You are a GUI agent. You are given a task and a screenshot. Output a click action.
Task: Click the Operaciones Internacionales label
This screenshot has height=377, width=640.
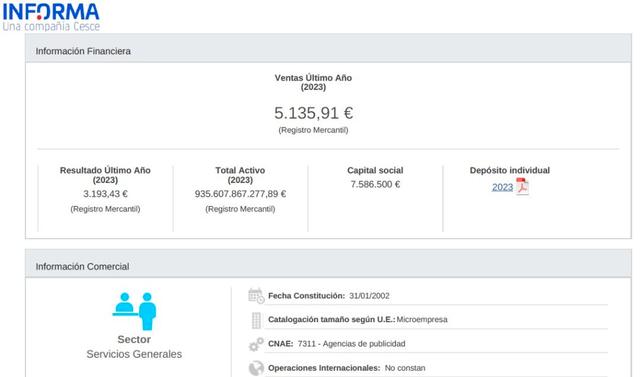[x=324, y=368]
